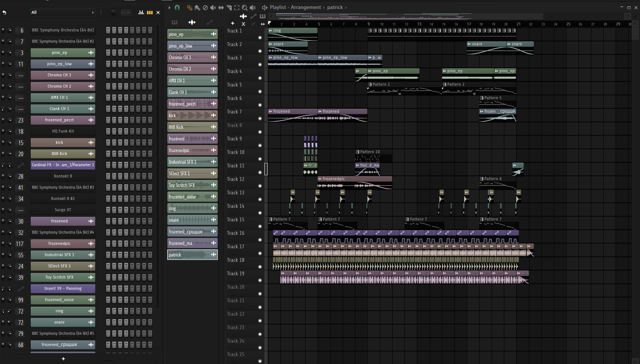Viewport: 640px width, 364px height.
Task: Select the pencil Draw tool
Action: tap(189, 7)
